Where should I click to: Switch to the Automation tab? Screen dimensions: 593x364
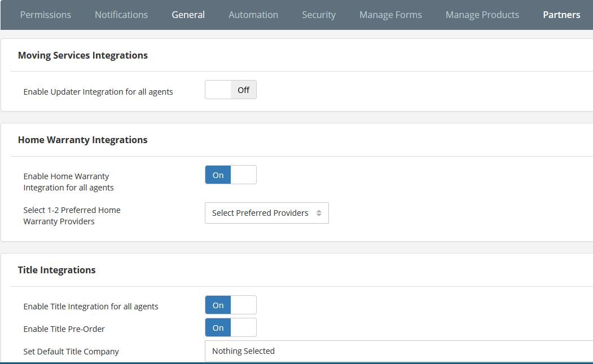click(253, 15)
